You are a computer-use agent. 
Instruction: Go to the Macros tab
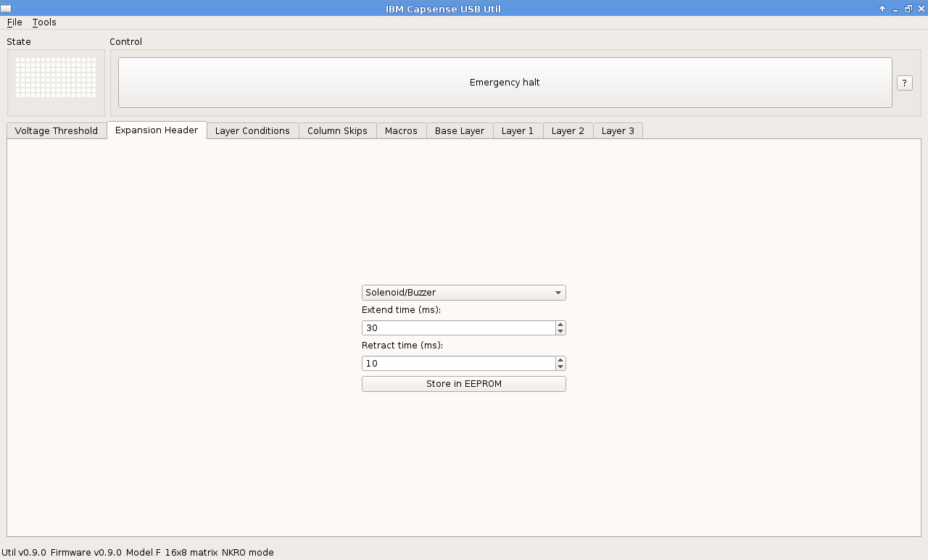401,131
